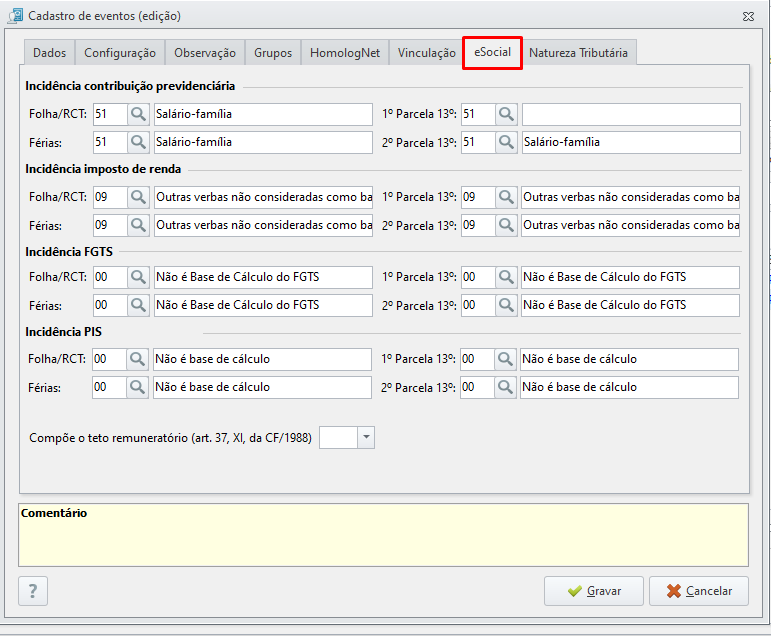Open lookup for imposto de renda Folha/RCT
The image size is (771, 636).
(138, 197)
